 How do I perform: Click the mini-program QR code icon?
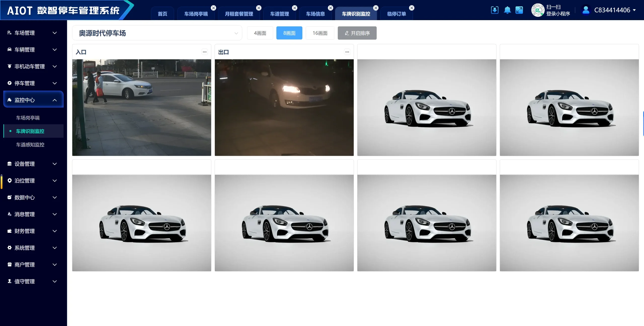click(x=538, y=10)
